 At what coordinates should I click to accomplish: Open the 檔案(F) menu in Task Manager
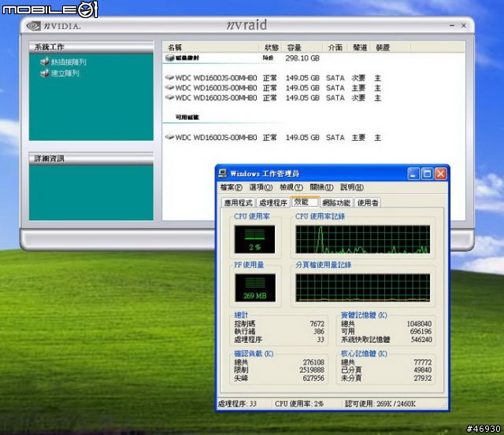231,187
